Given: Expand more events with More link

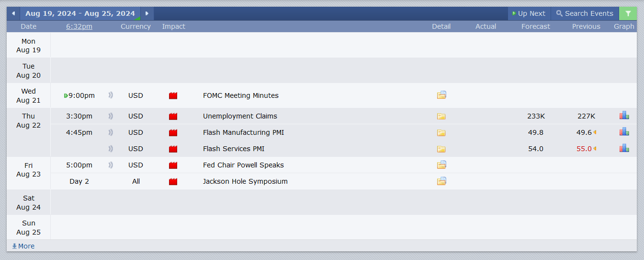Looking at the screenshot, I should point(23,246).
